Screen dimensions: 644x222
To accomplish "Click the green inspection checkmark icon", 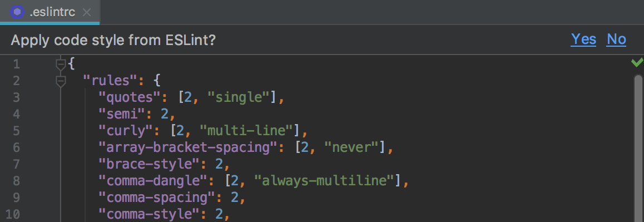I will pos(637,62).
